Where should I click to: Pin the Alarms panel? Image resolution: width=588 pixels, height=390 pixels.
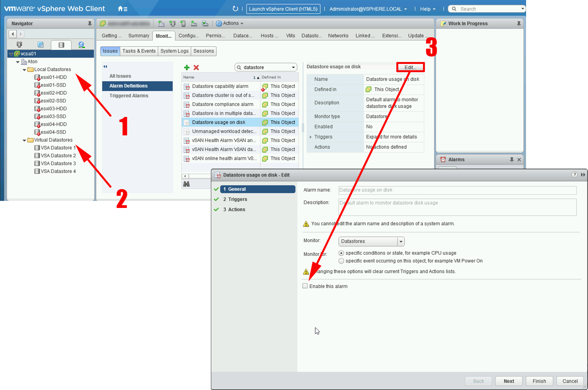point(512,159)
